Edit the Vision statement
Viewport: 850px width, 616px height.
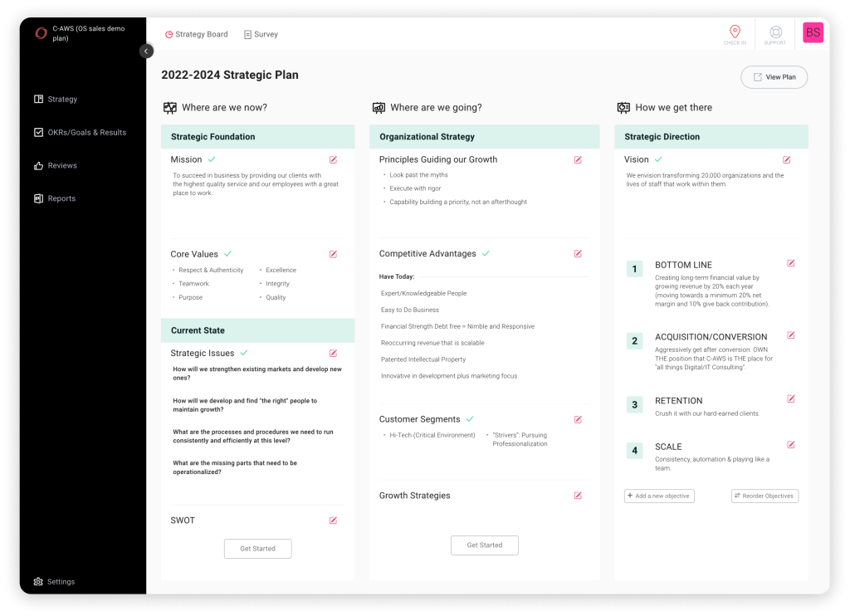(786, 159)
